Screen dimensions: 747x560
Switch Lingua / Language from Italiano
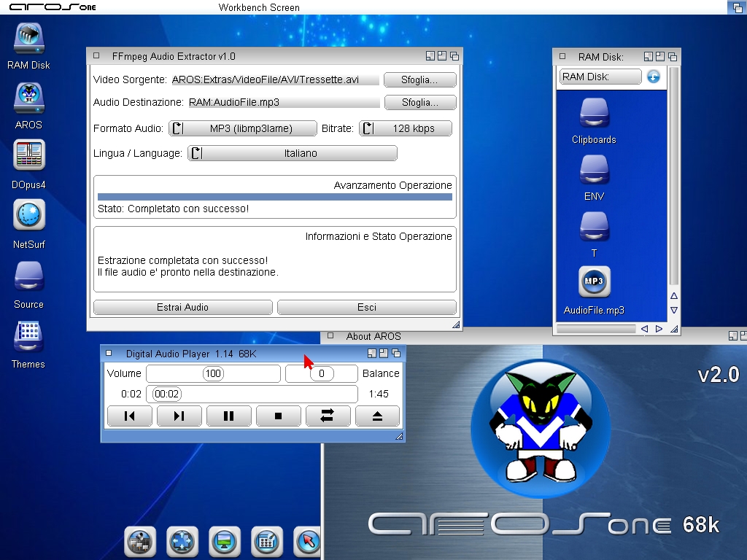pos(293,153)
